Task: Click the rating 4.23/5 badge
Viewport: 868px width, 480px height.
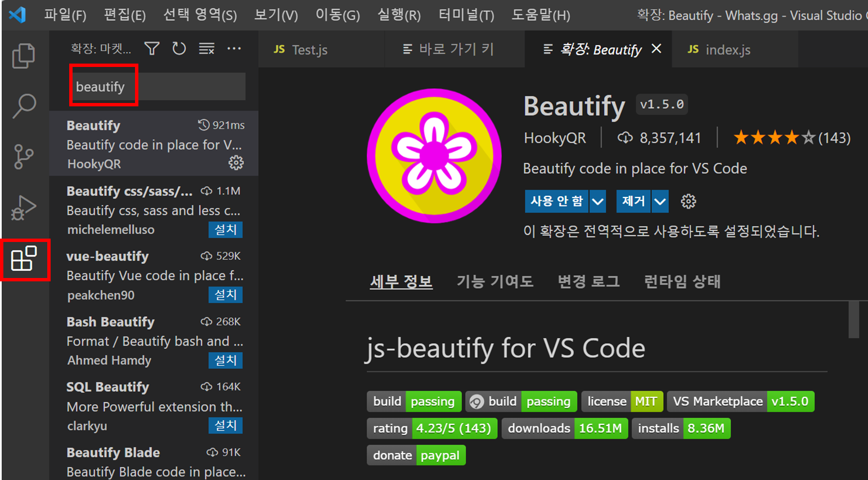Action: click(432, 428)
